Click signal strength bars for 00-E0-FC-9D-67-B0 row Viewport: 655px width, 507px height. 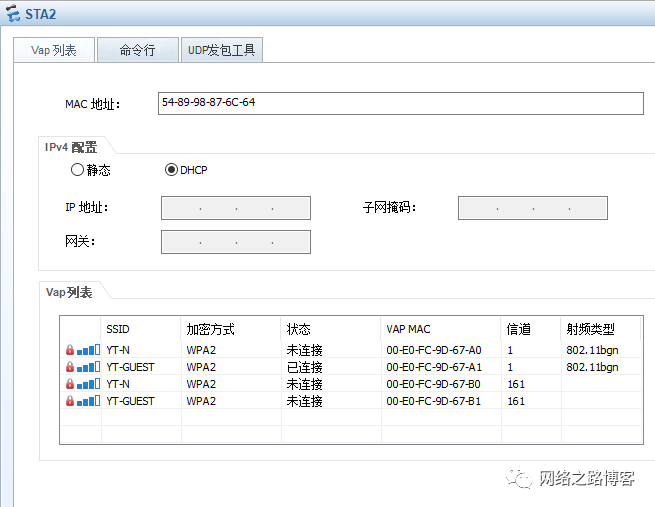89,384
